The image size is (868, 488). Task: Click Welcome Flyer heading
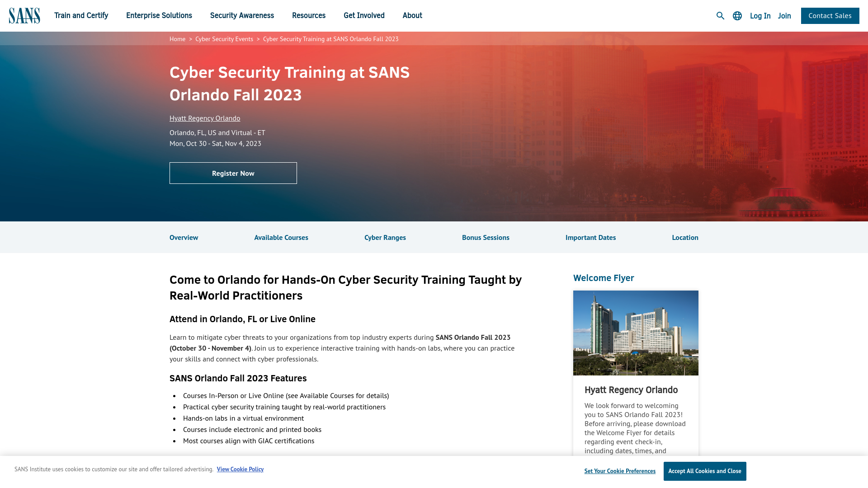click(604, 278)
